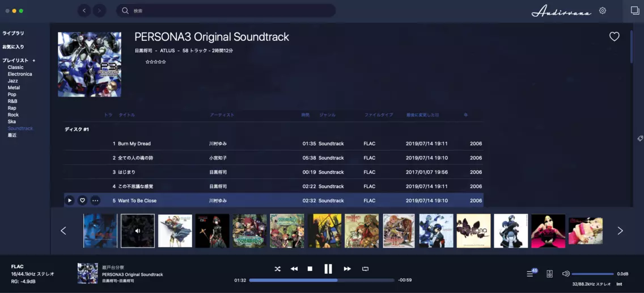Play track Want To Be Close
Viewport: 644px width, 293px height.
[70, 200]
